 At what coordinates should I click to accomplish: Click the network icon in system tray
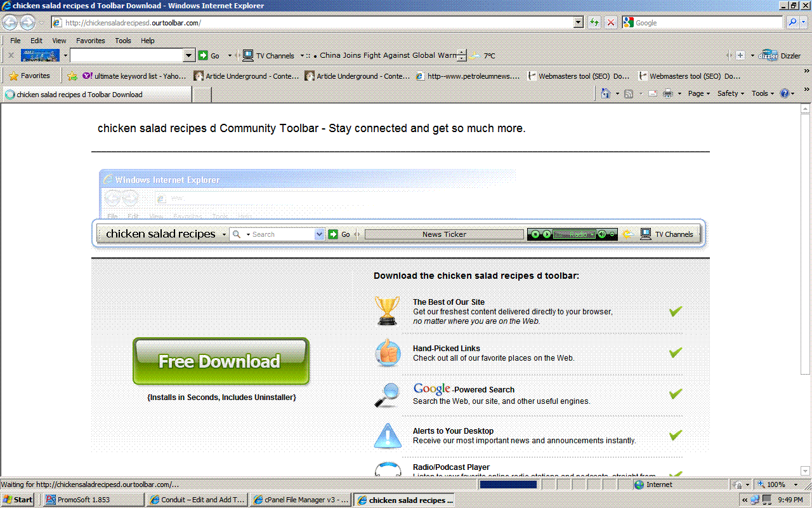click(755, 500)
